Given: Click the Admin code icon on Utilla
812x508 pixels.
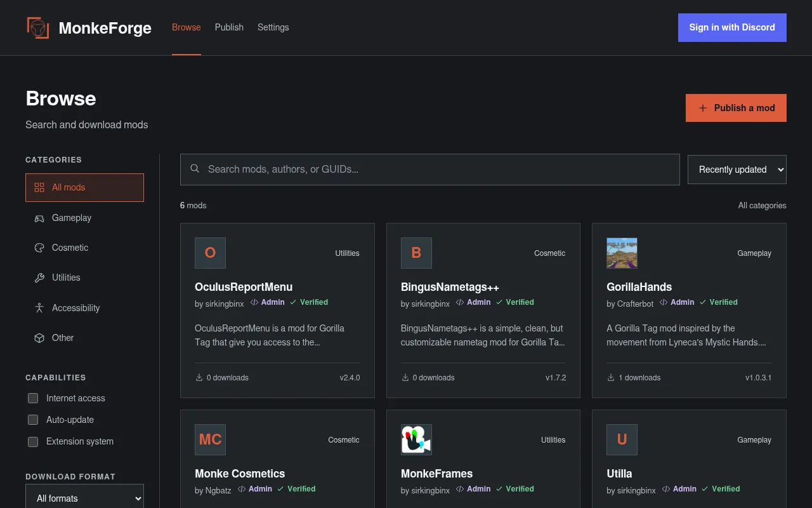Looking at the screenshot, I should click(x=666, y=489).
